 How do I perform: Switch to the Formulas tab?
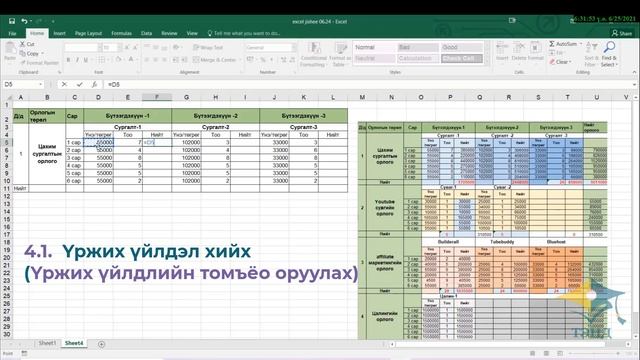coord(122,33)
